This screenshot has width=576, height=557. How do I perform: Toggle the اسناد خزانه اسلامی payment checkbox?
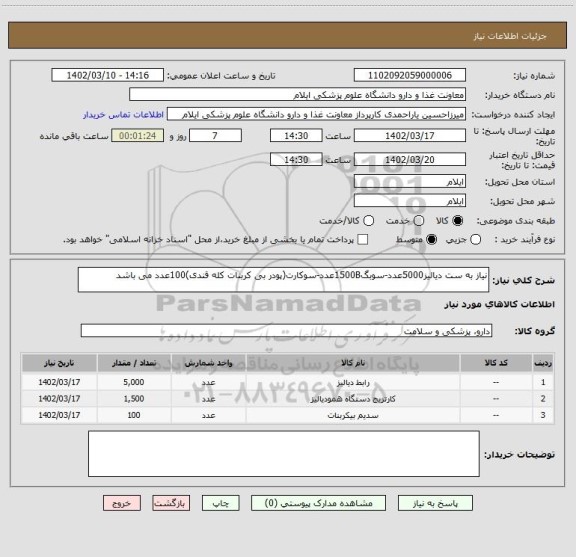363,240
